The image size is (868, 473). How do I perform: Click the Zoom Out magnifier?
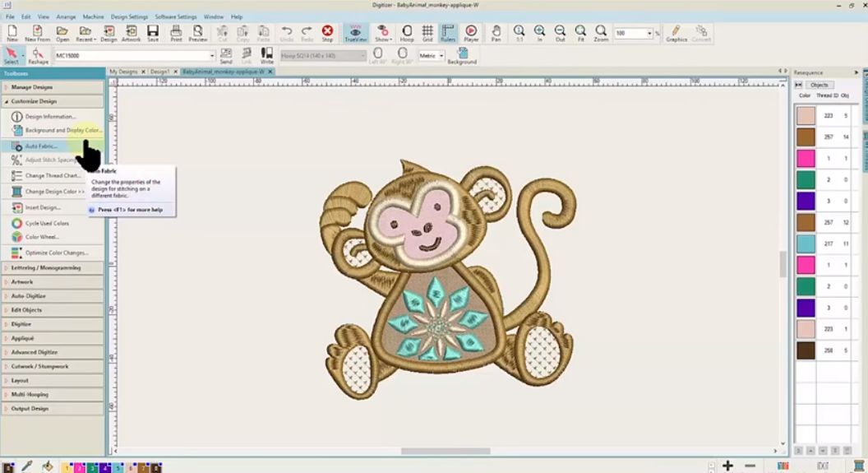click(x=561, y=33)
